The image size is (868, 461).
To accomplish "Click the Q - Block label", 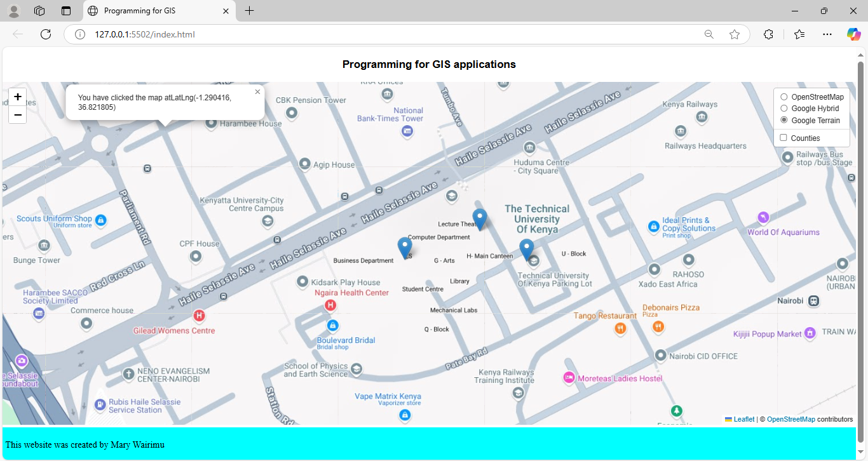I will pyautogui.click(x=437, y=329).
